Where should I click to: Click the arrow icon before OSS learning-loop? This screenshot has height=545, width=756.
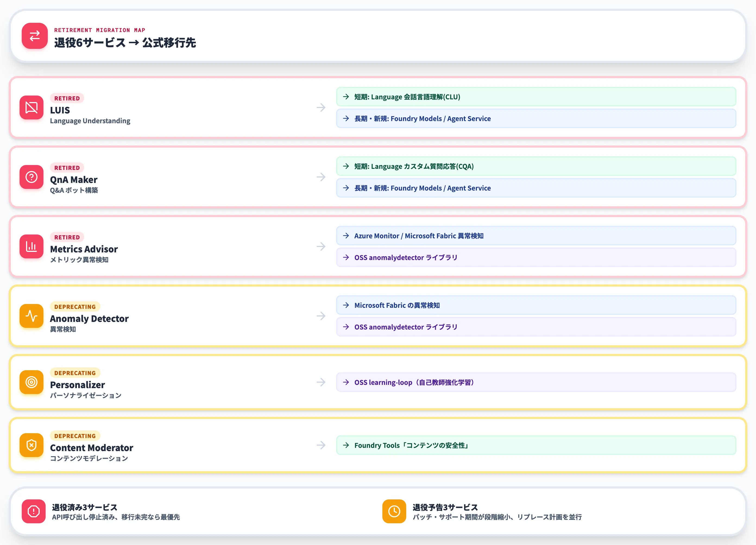click(x=346, y=382)
